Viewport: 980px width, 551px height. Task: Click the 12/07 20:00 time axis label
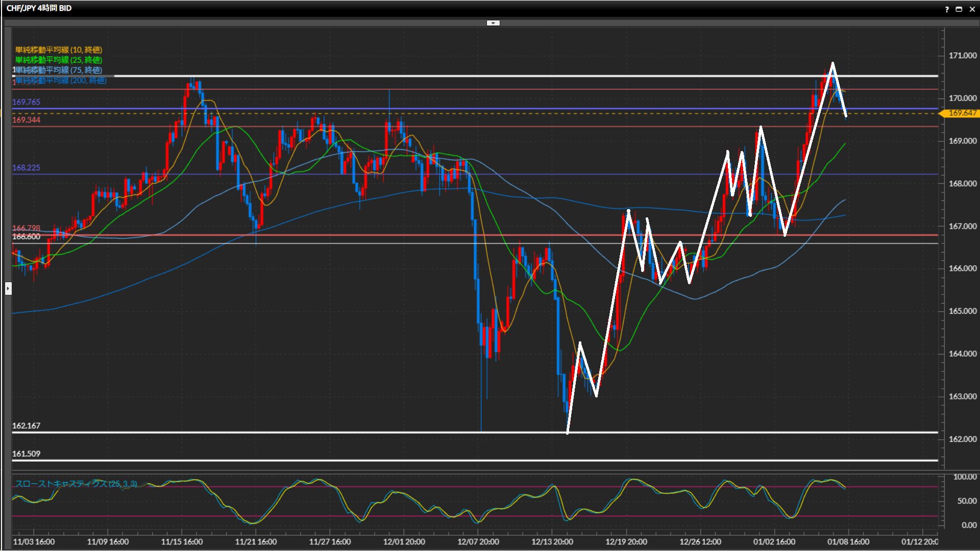(x=478, y=542)
